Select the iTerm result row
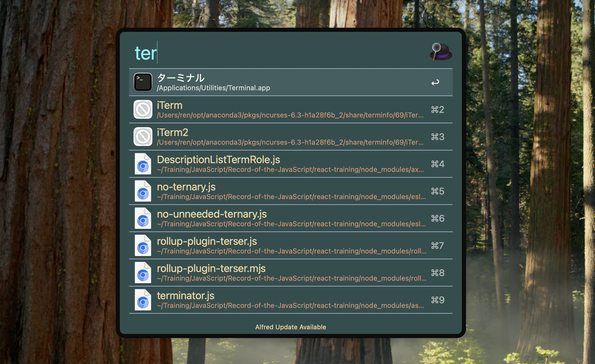This screenshot has height=364, width=595. coord(260,109)
